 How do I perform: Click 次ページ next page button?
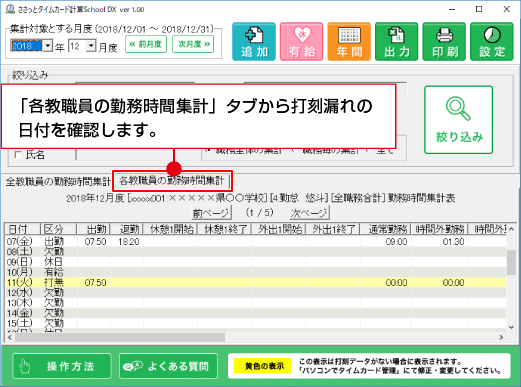(309, 213)
